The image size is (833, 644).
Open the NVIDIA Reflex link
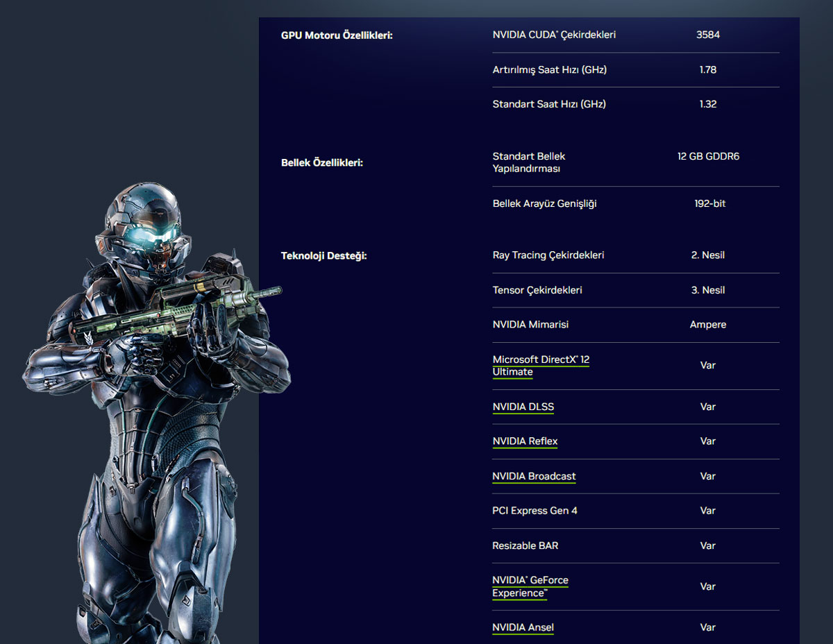tap(525, 441)
